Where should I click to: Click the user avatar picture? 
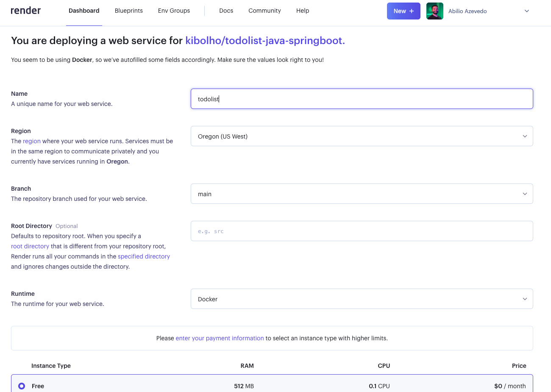pos(435,11)
